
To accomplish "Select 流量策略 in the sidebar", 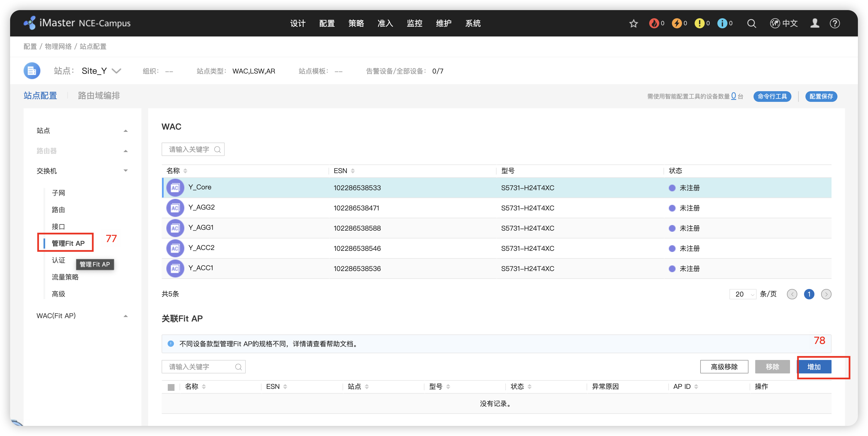I will [65, 277].
